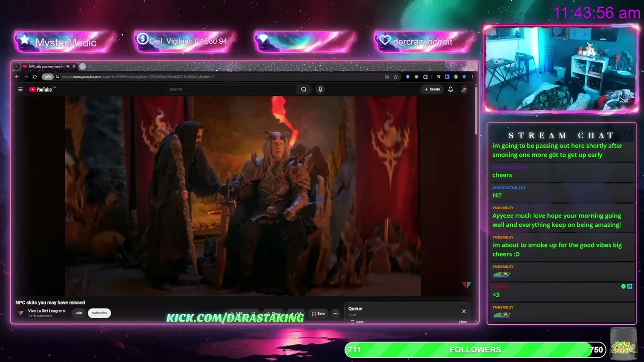The height and width of the screenshot is (362, 644).
Task: Click the 'Queue' panel heading
Action: (x=355, y=309)
